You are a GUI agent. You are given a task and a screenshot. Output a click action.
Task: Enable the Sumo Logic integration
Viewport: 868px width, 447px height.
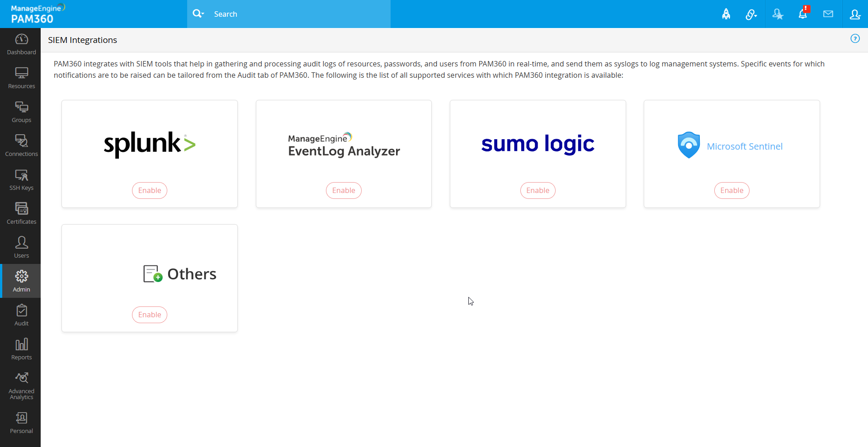(538, 190)
